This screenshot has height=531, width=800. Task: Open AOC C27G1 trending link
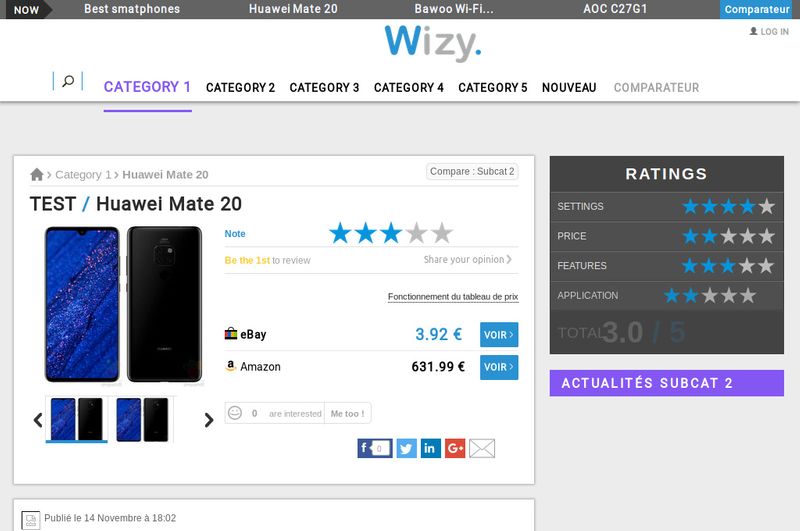(615, 9)
